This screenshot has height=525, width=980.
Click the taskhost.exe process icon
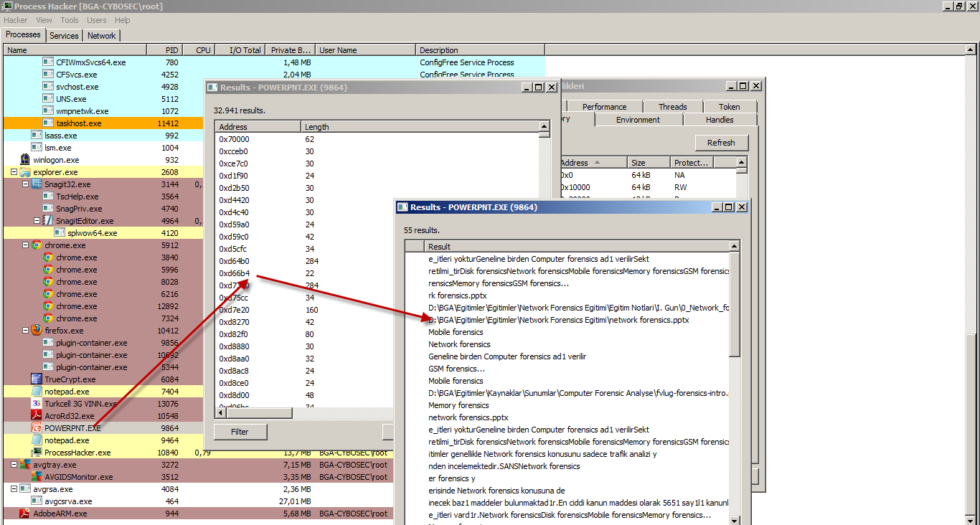[48, 123]
